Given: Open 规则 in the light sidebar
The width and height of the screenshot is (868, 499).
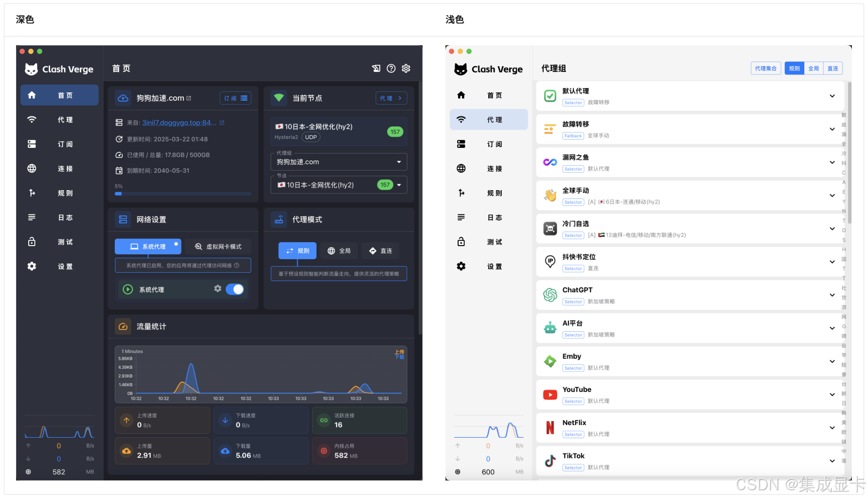Looking at the screenshot, I should point(489,193).
